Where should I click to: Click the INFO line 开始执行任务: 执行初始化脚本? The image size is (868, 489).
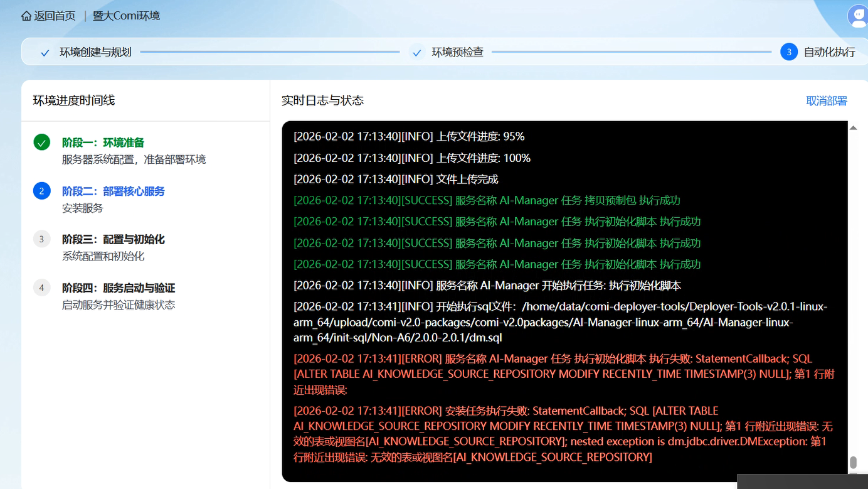[x=487, y=286]
